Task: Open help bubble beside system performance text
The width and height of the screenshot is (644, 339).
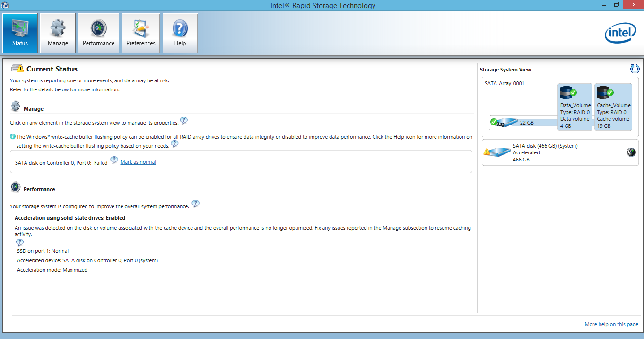Action: pos(195,204)
